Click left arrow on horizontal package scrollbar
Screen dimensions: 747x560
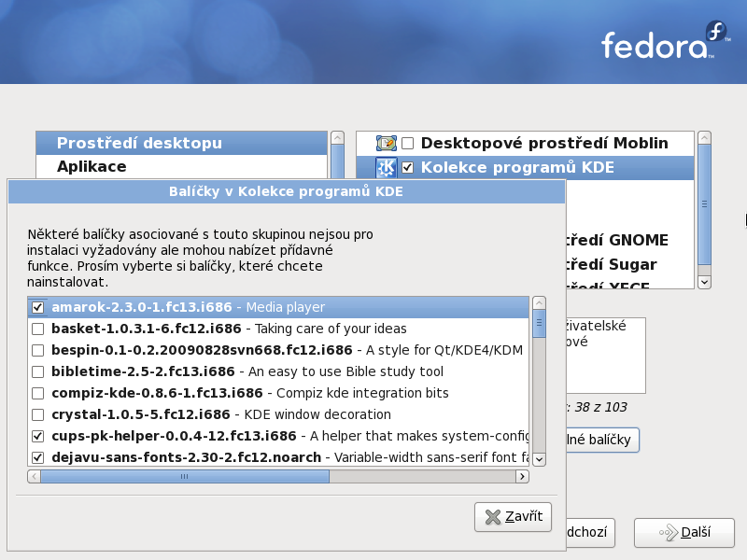34,476
